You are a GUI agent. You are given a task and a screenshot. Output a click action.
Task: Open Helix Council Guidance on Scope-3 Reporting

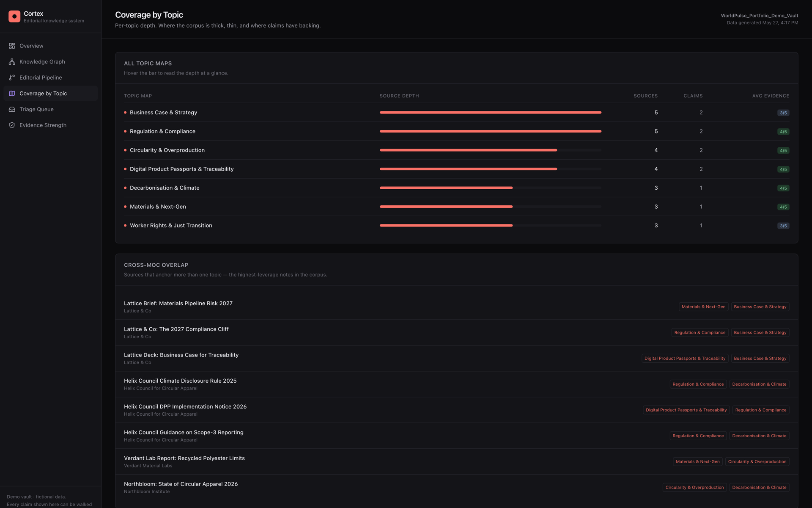tap(184, 433)
